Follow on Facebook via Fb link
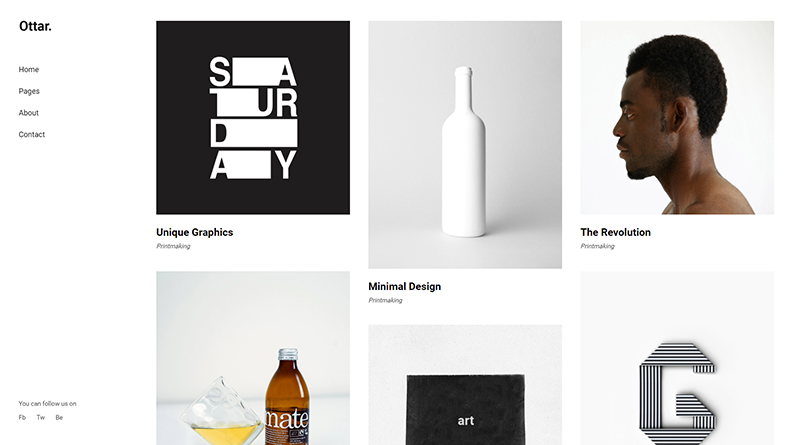The height and width of the screenshot is (445, 800). pos(22,417)
